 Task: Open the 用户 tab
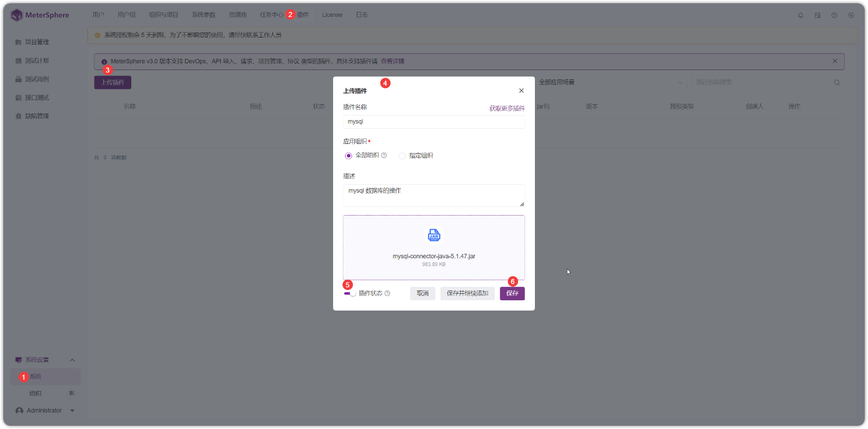[98, 15]
